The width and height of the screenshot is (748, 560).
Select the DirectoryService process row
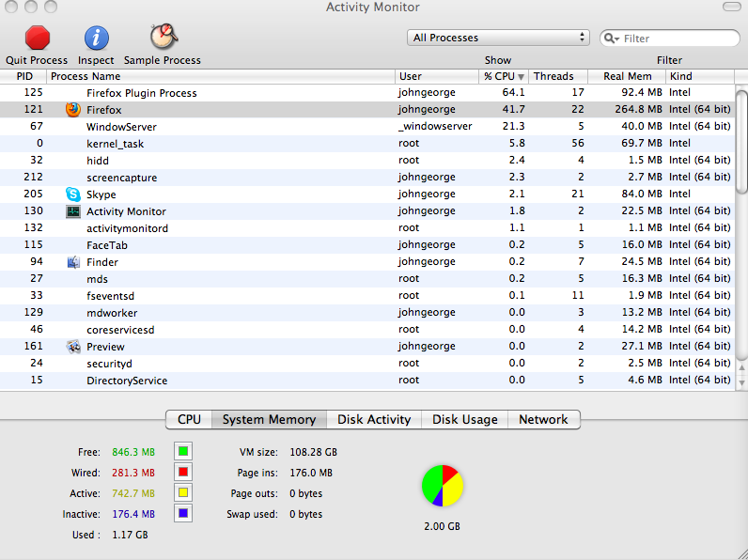367,381
